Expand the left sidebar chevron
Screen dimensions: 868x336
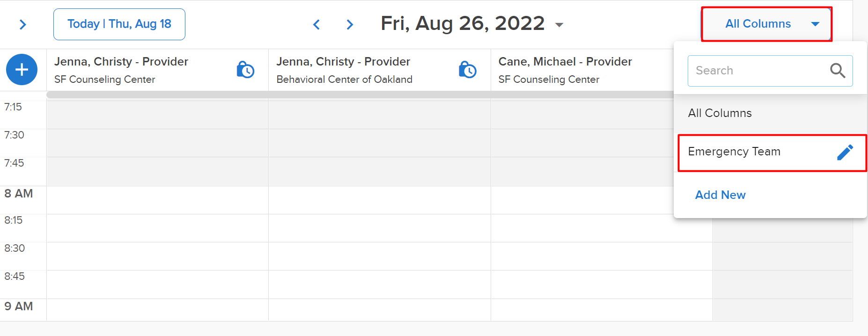(22, 24)
